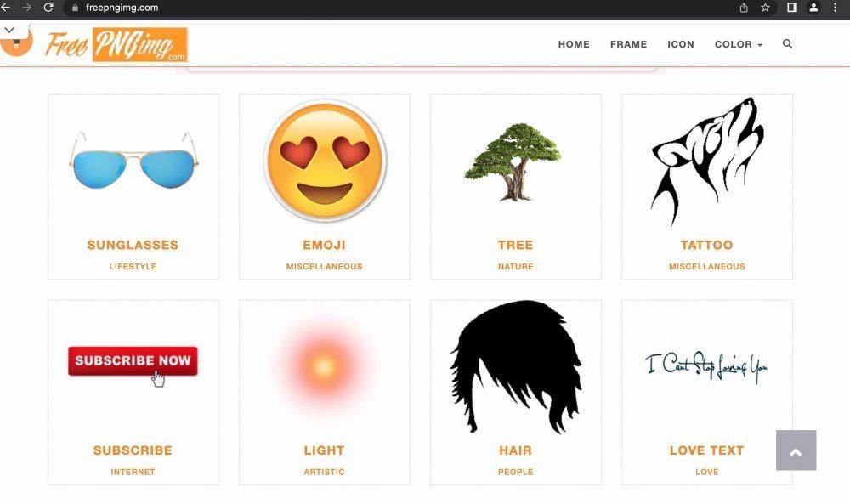
Task: Go back with the browser back arrow
Action: click(x=5, y=8)
